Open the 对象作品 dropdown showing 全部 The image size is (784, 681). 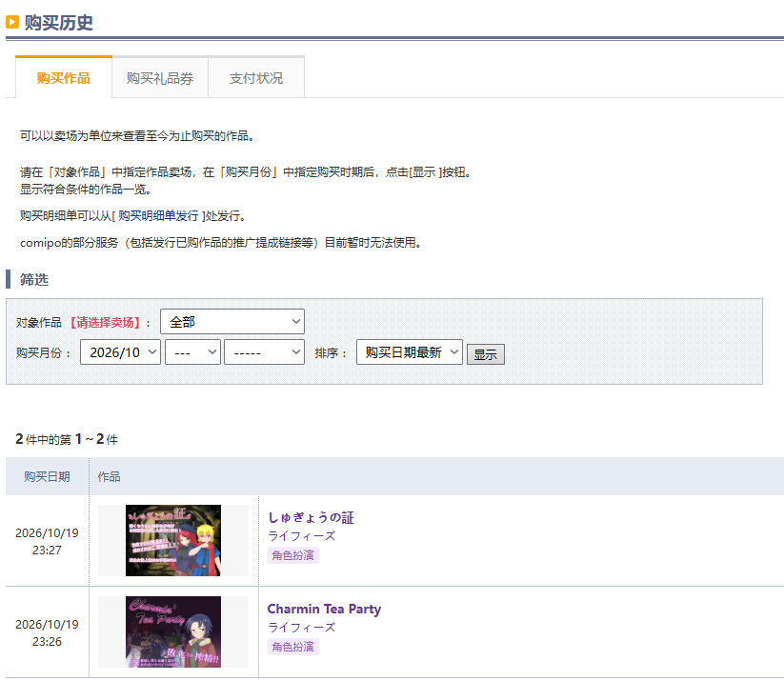coord(232,322)
